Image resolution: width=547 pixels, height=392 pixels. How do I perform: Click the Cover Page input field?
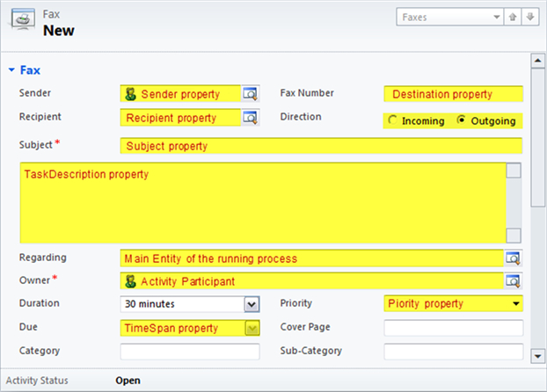[453, 328]
